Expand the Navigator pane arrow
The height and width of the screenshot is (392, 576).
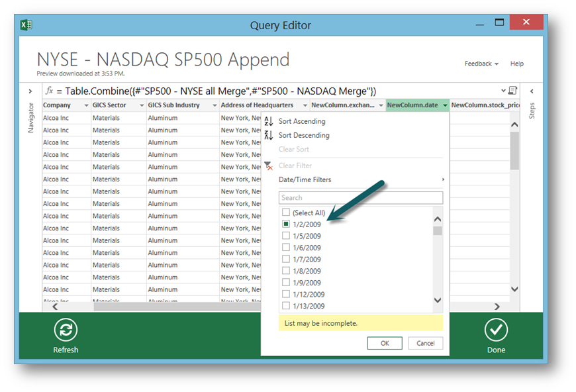coord(30,91)
